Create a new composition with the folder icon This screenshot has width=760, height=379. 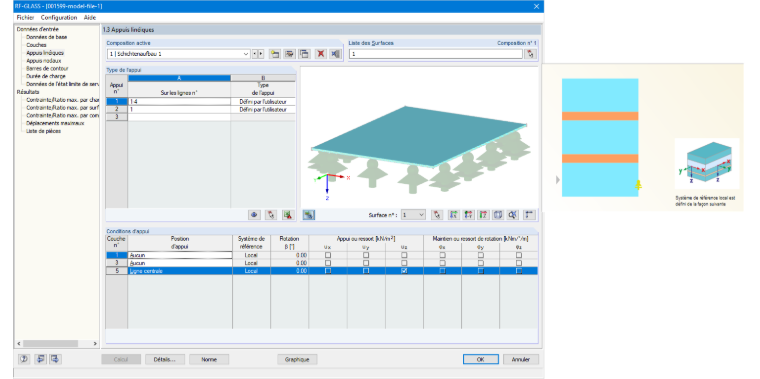(275, 54)
